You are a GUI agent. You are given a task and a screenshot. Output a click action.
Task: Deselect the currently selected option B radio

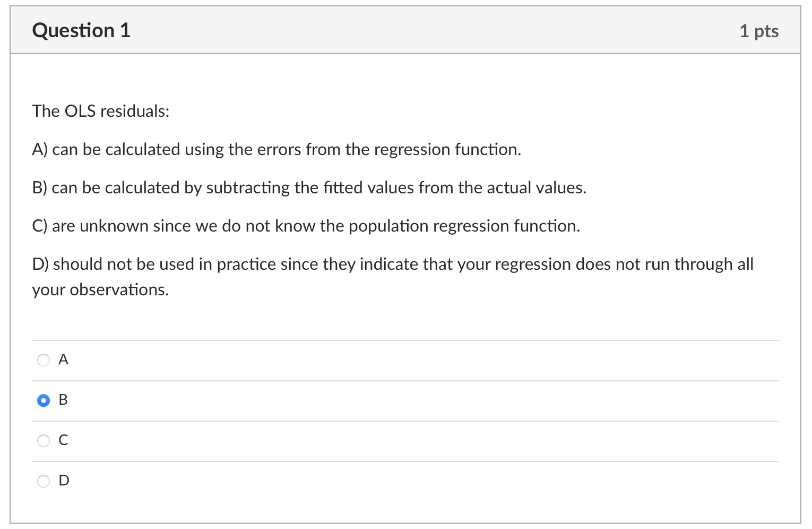coord(44,400)
